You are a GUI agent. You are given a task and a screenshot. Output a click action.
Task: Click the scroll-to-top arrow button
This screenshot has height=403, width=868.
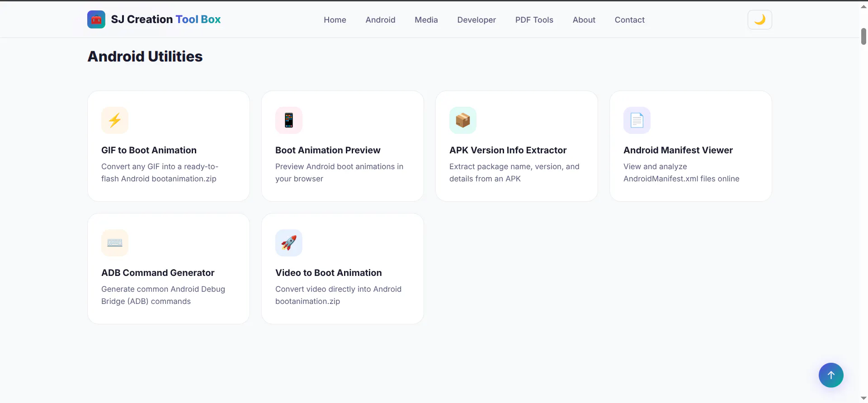tap(831, 375)
